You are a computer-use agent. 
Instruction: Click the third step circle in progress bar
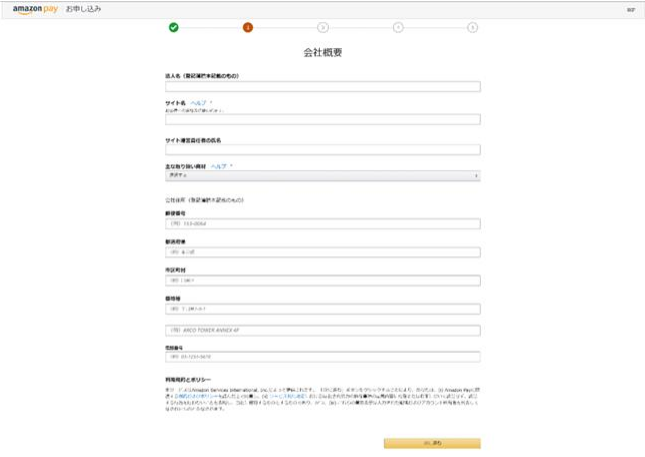(323, 28)
